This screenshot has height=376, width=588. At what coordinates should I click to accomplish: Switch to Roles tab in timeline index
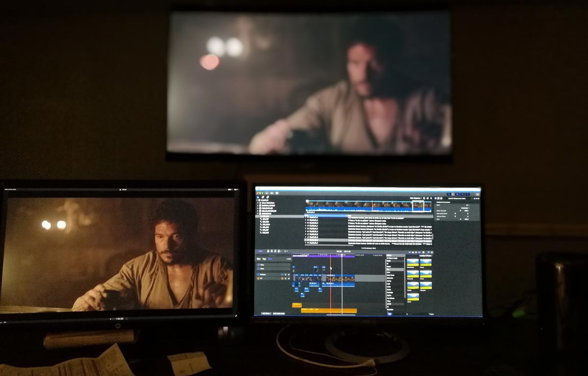[x=270, y=259]
